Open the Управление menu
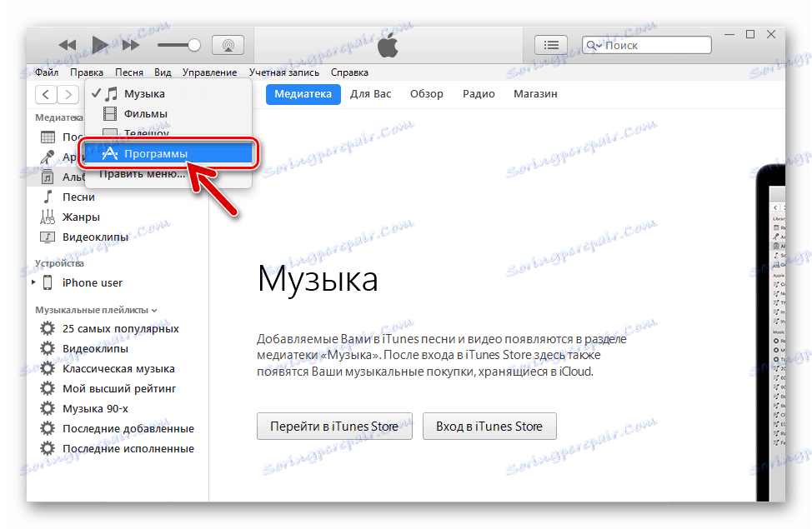812x529 pixels. (x=209, y=72)
